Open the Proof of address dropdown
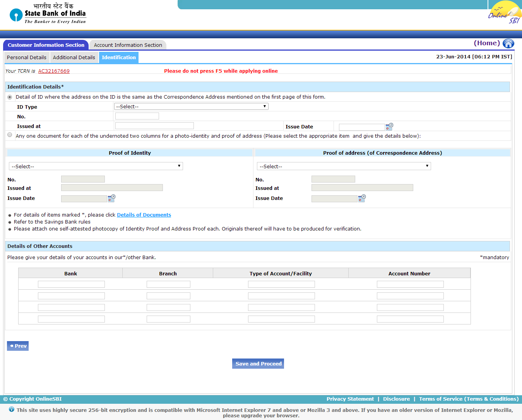This screenshot has width=522, height=420. (x=344, y=166)
